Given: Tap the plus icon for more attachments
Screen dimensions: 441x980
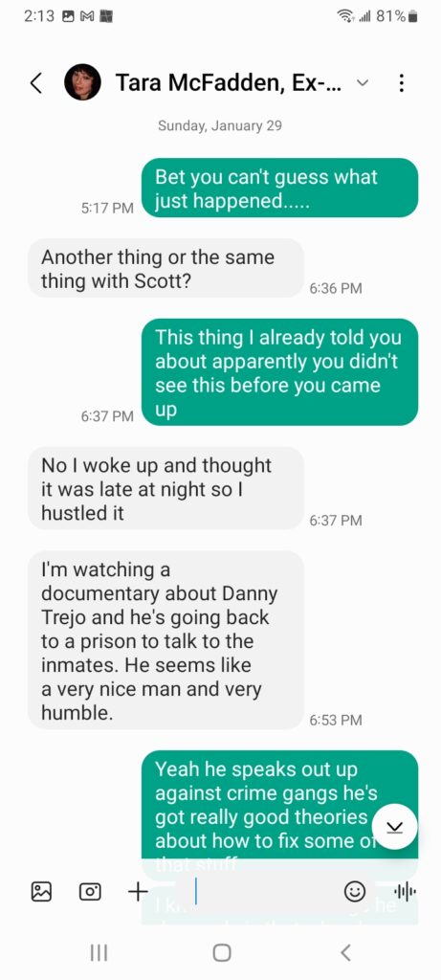Looking at the screenshot, I should click(x=138, y=891).
